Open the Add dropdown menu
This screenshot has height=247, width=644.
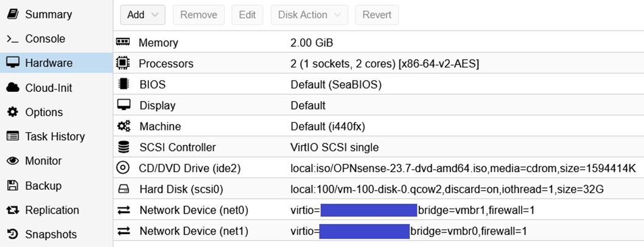coord(142,15)
